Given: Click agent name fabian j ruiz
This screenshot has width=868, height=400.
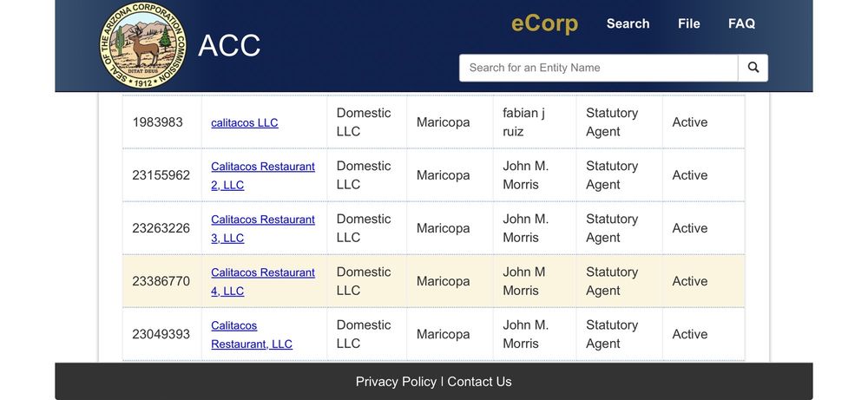Looking at the screenshot, I should (523, 122).
